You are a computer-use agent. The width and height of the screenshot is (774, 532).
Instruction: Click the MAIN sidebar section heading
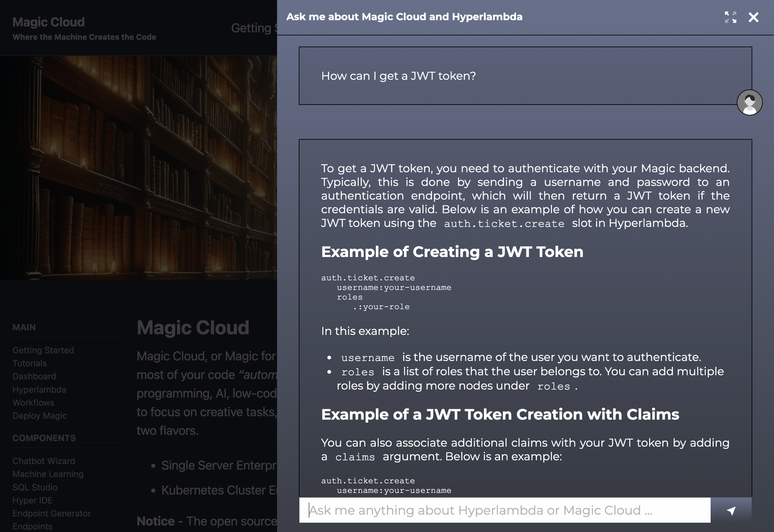(x=24, y=327)
